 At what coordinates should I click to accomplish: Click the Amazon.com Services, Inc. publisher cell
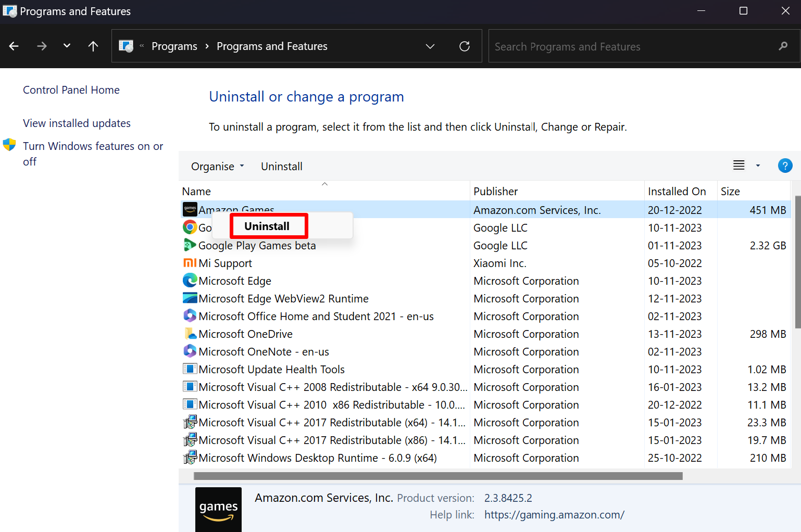pyautogui.click(x=537, y=210)
